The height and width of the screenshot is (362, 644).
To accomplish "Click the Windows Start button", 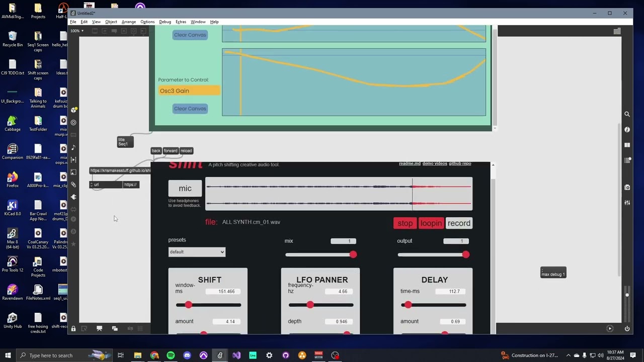I will tap(8, 355).
